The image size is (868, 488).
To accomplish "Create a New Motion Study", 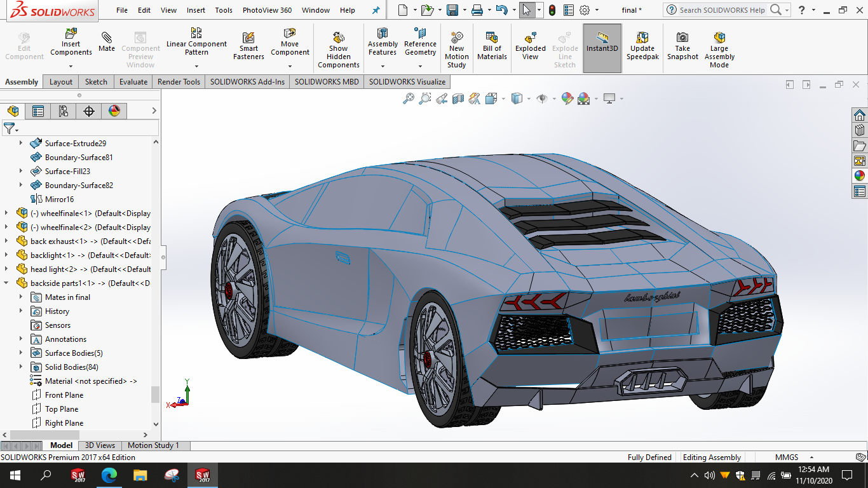I will tap(456, 49).
